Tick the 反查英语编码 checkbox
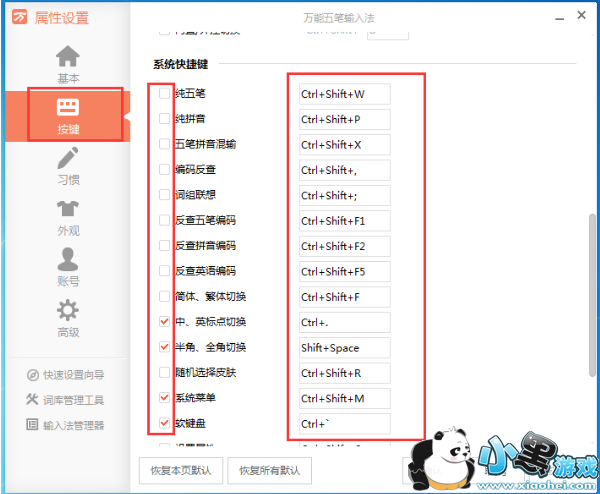Screen dimensions: 600x494 (x=164, y=271)
